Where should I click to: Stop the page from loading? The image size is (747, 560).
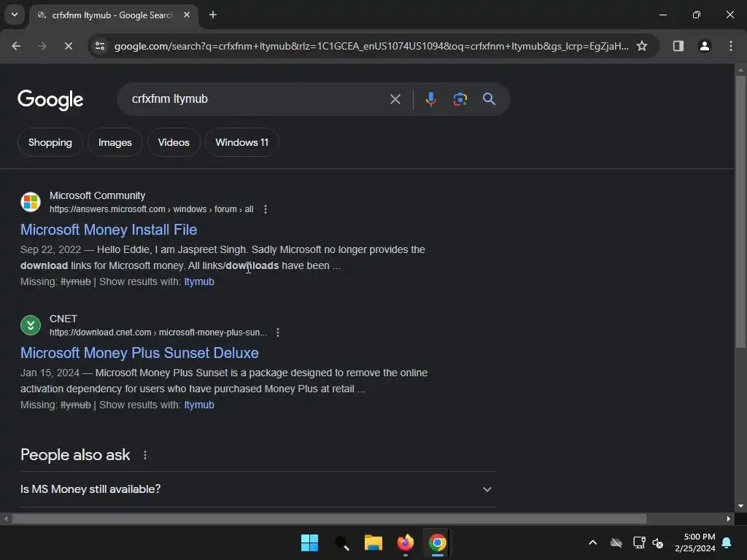coord(68,46)
